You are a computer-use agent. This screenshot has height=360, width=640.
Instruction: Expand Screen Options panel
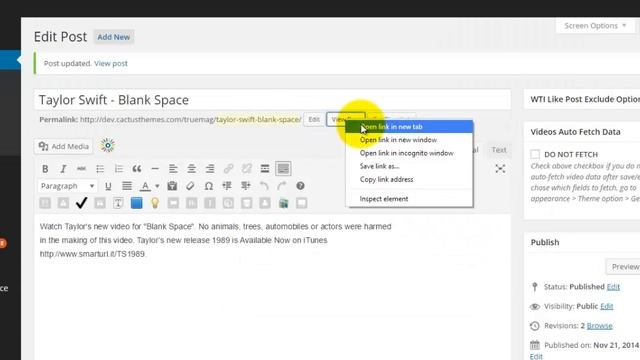click(x=595, y=26)
